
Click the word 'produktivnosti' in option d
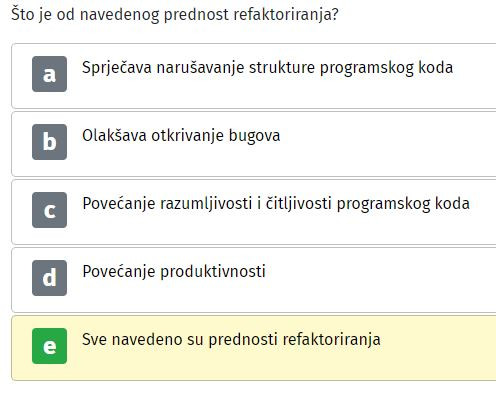click(x=213, y=271)
